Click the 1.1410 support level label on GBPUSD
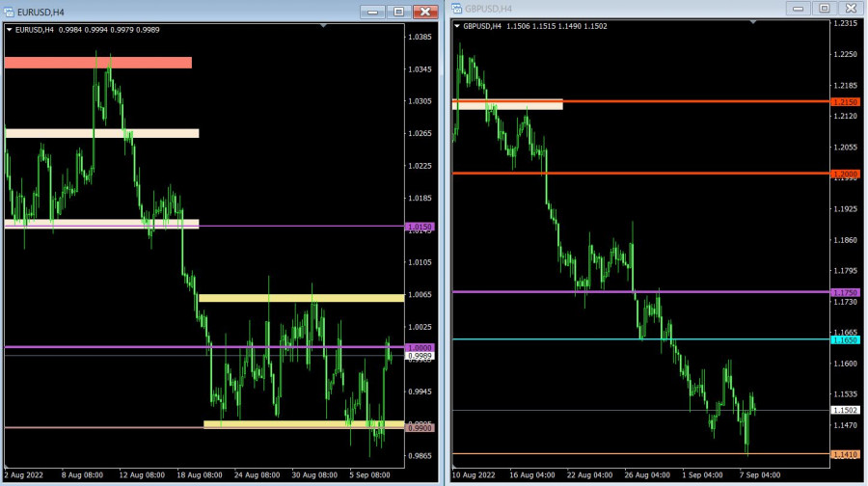Viewport: 868px width, 486px height. coord(845,454)
